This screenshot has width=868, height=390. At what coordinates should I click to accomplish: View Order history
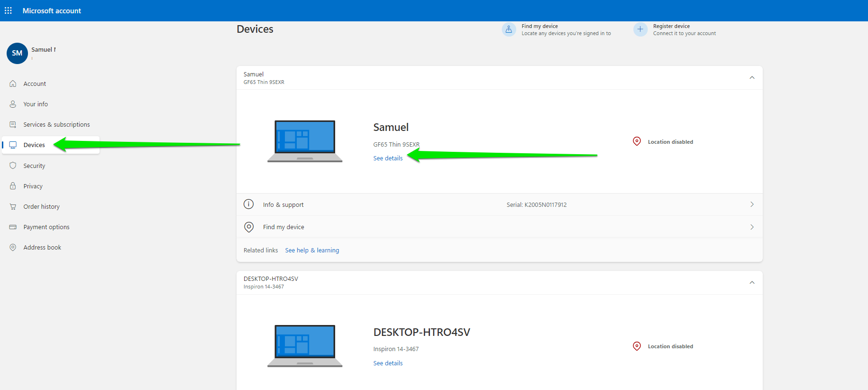tap(41, 206)
